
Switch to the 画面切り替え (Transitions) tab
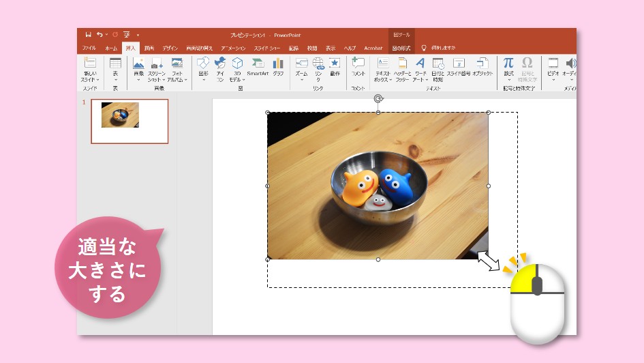pos(199,48)
